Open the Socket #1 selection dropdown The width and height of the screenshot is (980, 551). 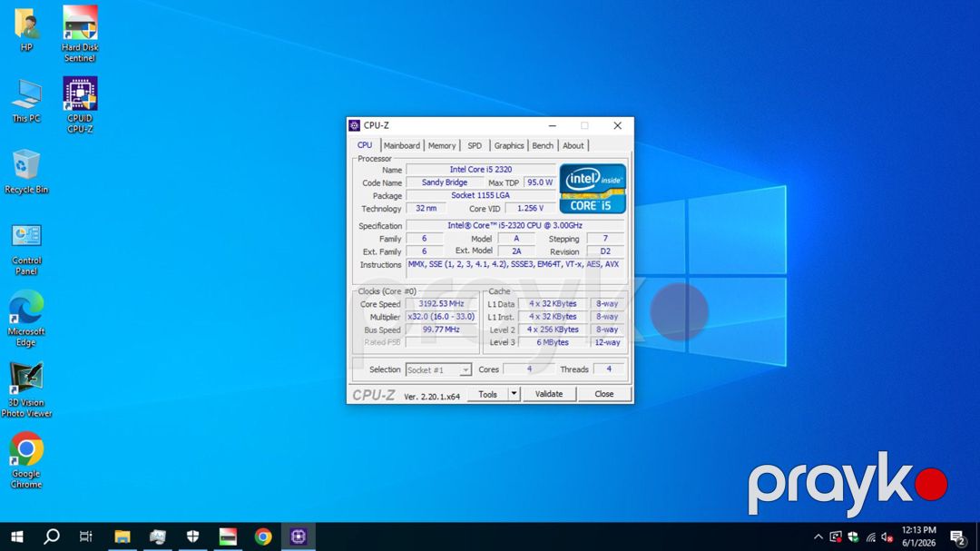coord(438,369)
